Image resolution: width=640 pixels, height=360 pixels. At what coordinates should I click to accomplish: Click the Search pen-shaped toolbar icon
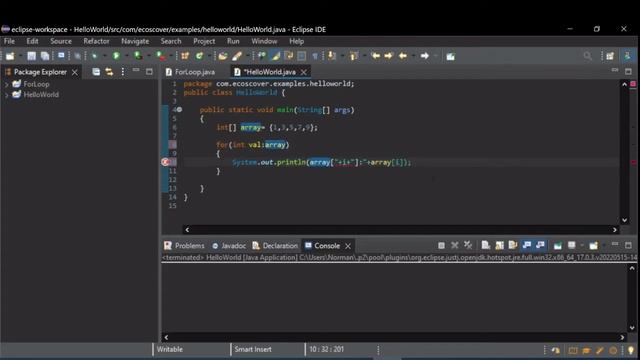pos(237,56)
